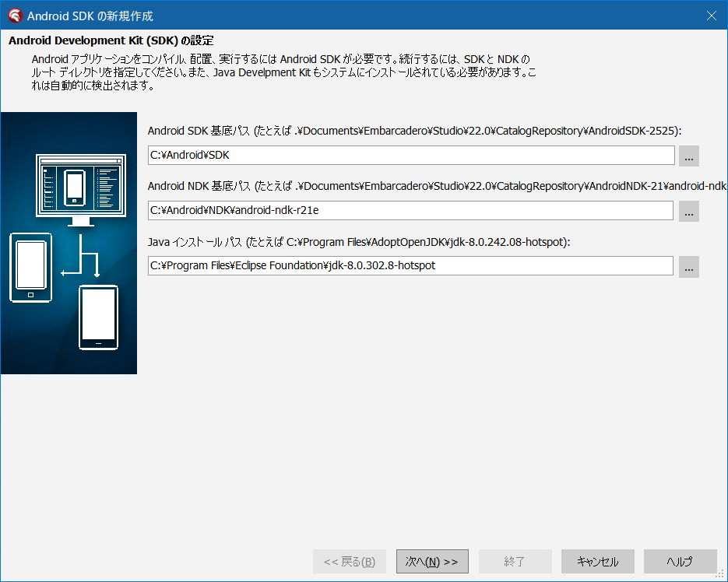This screenshot has height=582, width=728.
Task: Click the Android NDK base path field
Action: coord(410,210)
